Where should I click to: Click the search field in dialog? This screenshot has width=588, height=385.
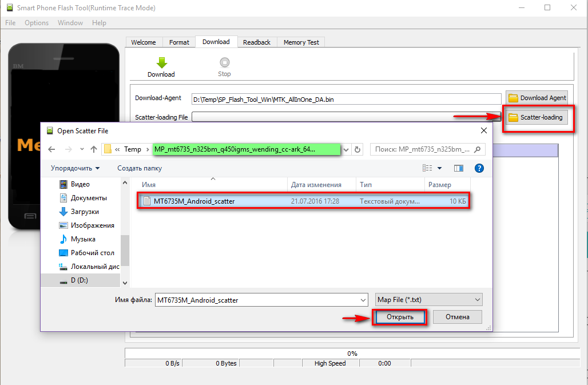(x=423, y=149)
